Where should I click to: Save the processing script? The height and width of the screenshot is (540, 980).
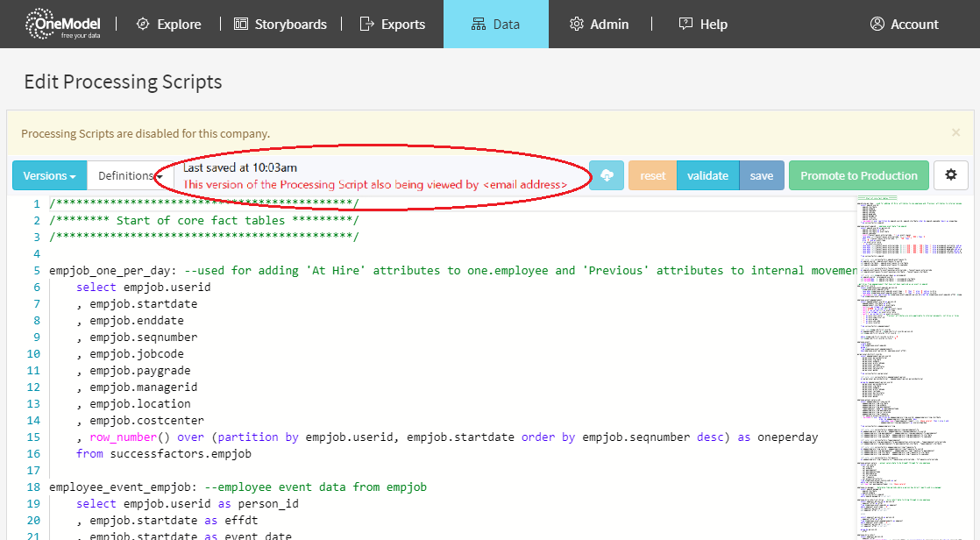762,175
